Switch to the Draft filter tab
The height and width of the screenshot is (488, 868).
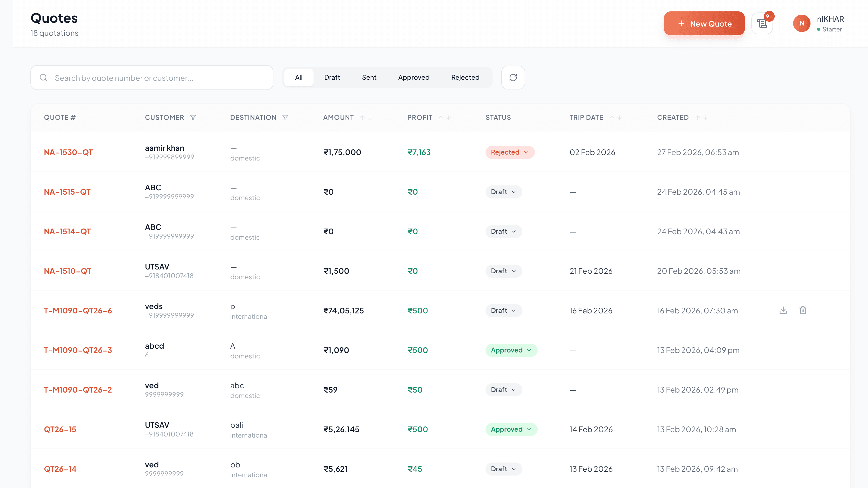tap(332, 77)
